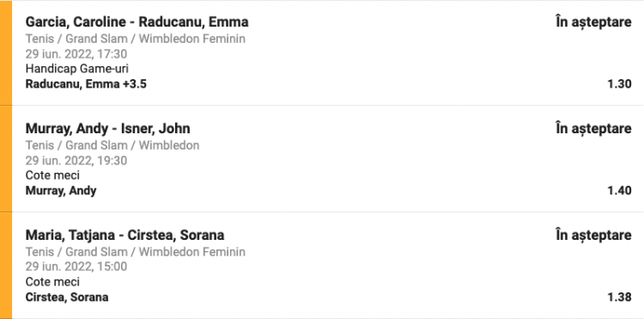
Task: Open Garcia, Caroline - Raducanu, Emma match
Action: click(x=137, y=21)
